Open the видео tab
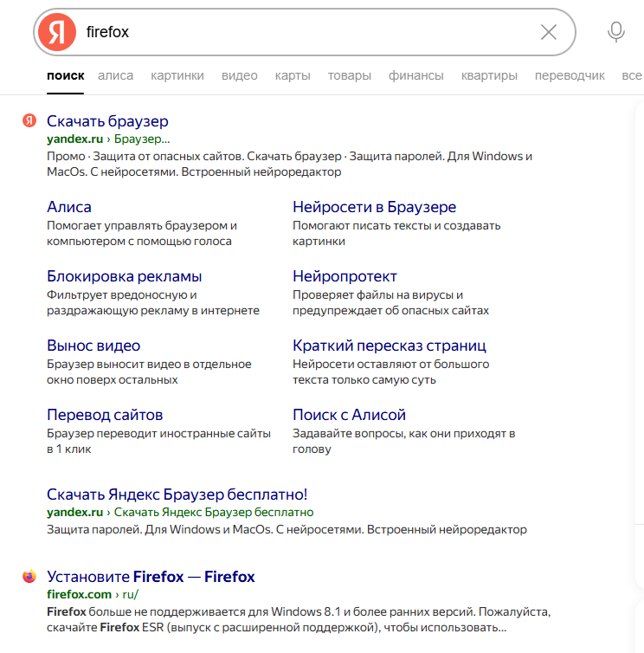 coord(240,75)
